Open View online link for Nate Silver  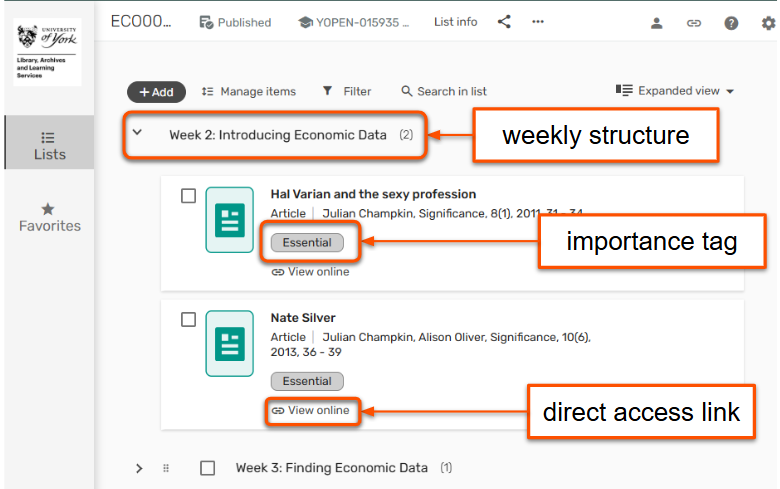pos(311,411)
